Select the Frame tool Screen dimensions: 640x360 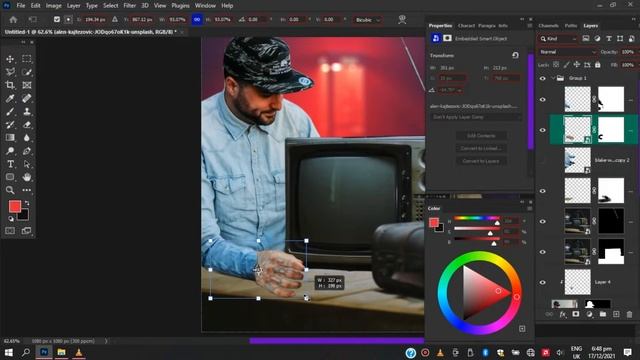[x=27, y=85]
